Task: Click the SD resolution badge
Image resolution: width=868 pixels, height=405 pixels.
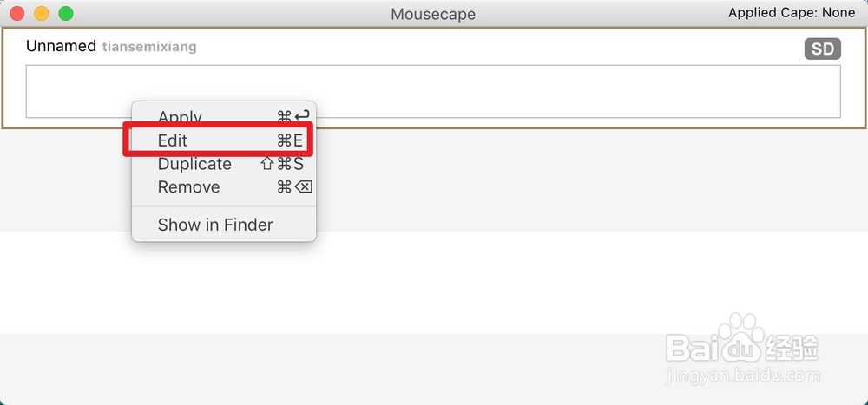Action: 823,49
